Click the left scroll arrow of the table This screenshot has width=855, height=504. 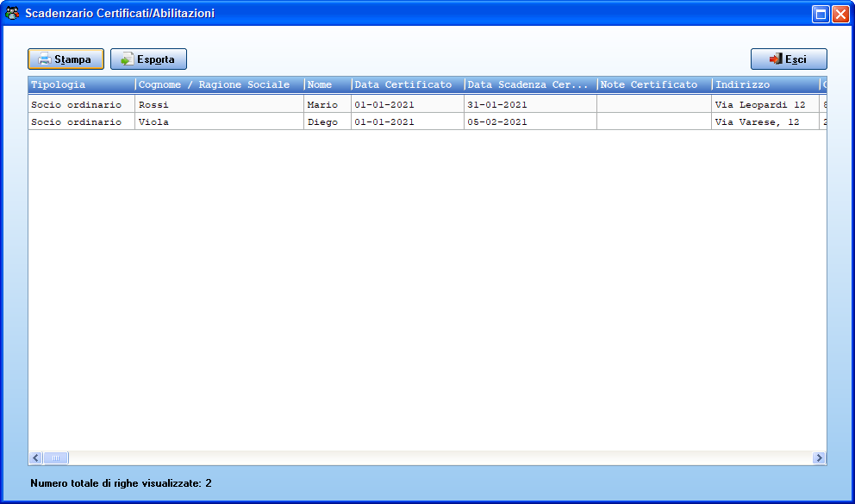pyautogui.click(x=36, y=457)
